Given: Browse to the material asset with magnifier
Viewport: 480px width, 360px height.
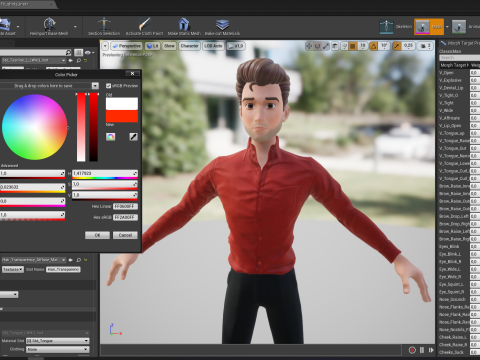Looking at the screenshot, I should pos(79,60).
